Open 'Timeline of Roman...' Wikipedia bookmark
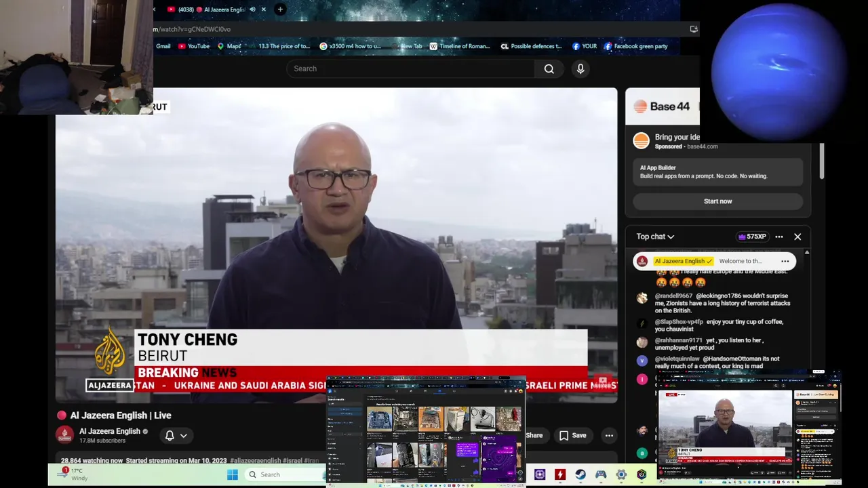This screenshot has height=488, width=868. coord(460,46)
